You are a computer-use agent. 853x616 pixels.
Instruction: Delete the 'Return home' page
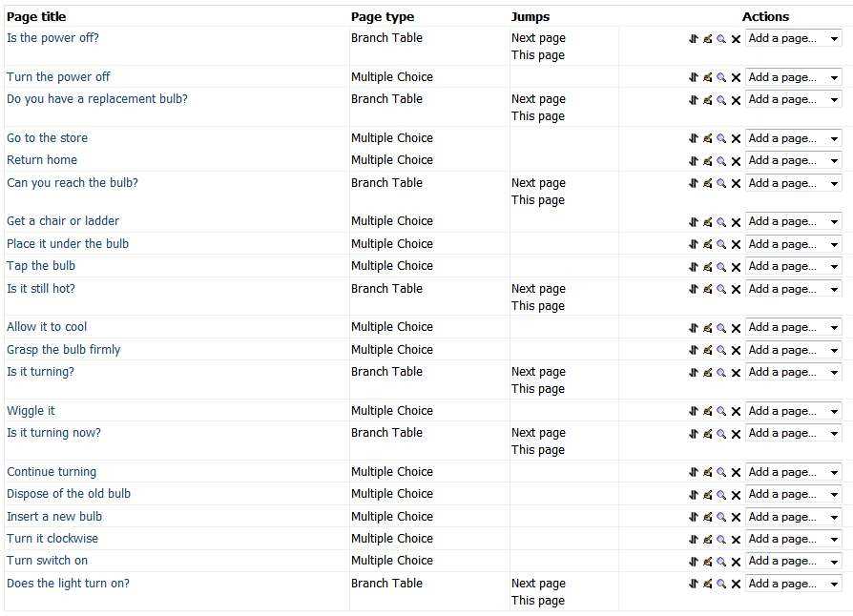736,161
